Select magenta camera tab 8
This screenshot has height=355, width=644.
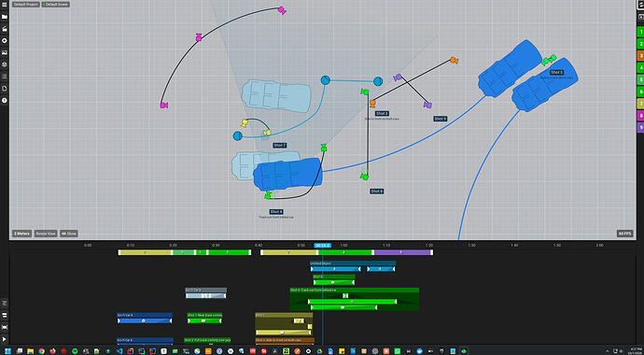click(640, 115)
